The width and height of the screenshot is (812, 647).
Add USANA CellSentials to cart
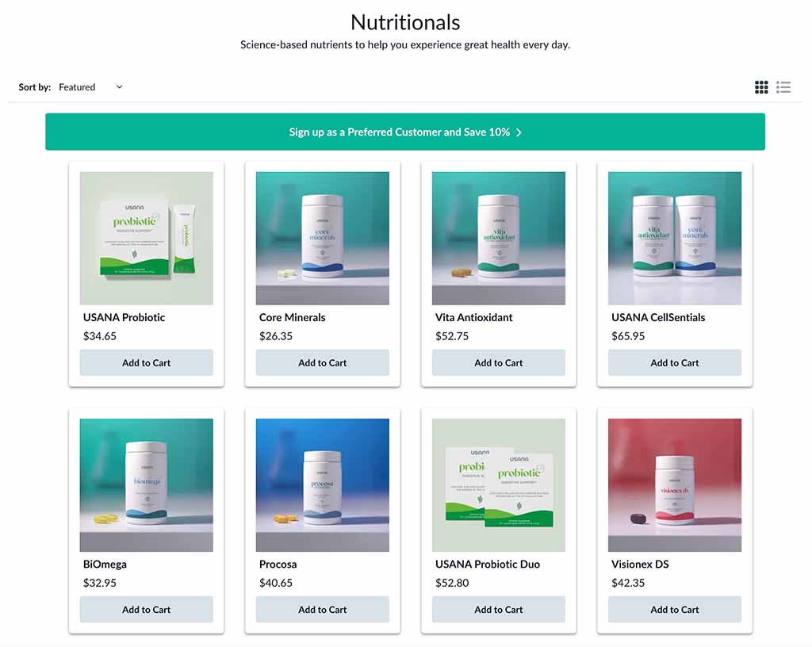[674, 363]
